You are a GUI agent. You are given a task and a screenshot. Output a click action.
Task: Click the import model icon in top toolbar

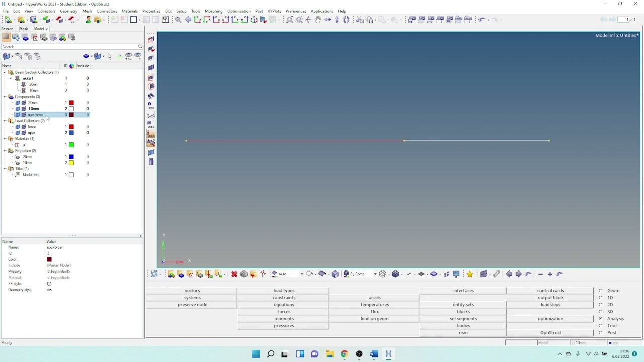pyautogui.click(x=46, y=20)
